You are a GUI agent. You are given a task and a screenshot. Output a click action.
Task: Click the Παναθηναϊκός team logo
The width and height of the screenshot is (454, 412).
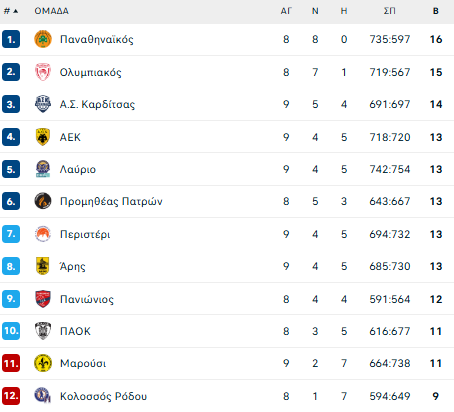point(43,39)
